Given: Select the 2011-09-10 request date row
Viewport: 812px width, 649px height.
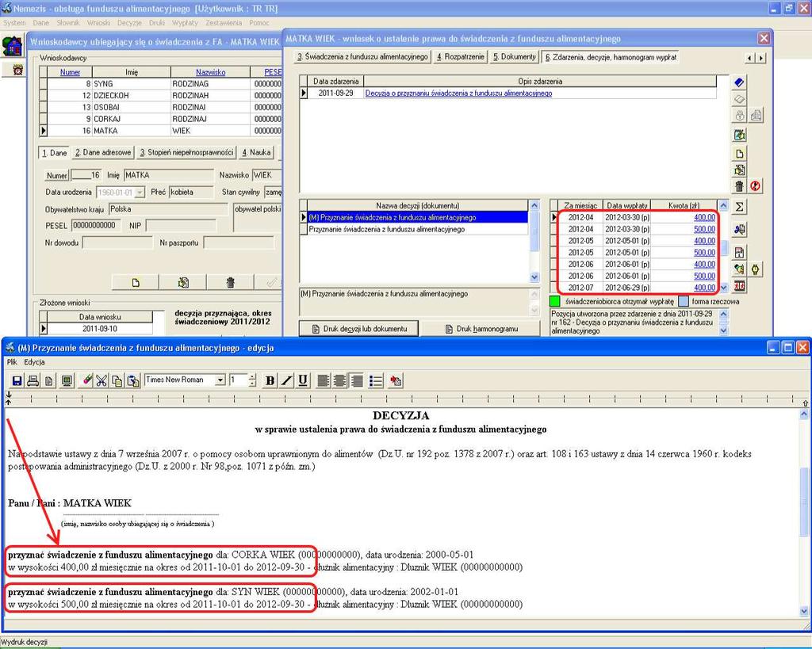Looking at the screenshot, I should pos(96,329).
